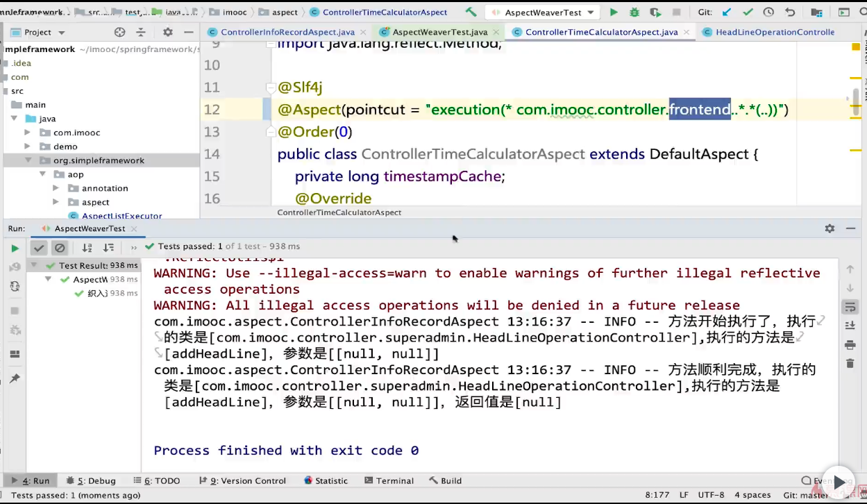Clear the console with the trash icon
867x504 pixels.
(850, 363)
